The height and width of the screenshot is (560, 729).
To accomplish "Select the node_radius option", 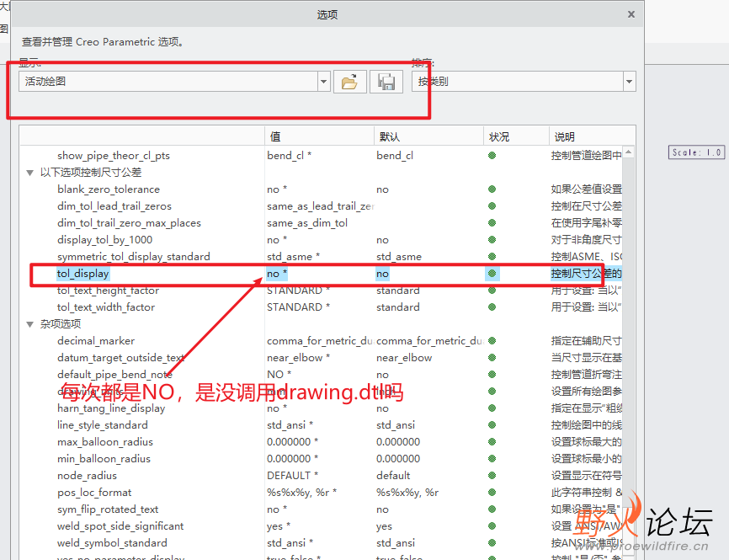I will click(87, 475).
